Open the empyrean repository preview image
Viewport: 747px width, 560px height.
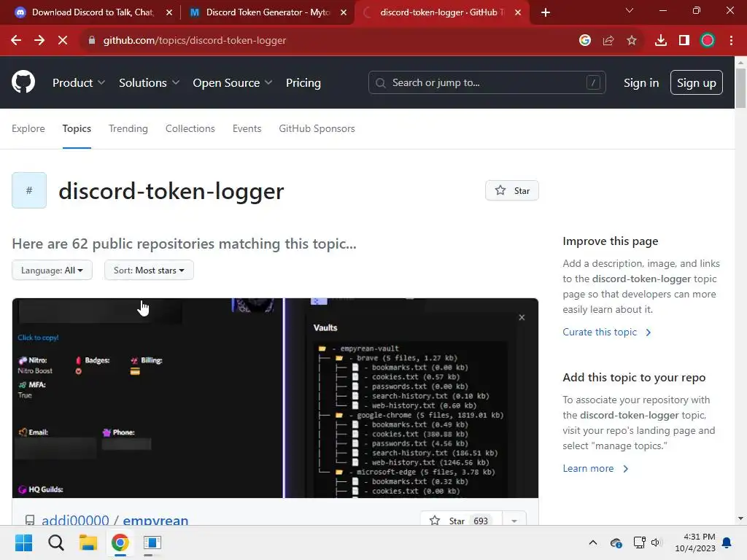coord(275,398)
